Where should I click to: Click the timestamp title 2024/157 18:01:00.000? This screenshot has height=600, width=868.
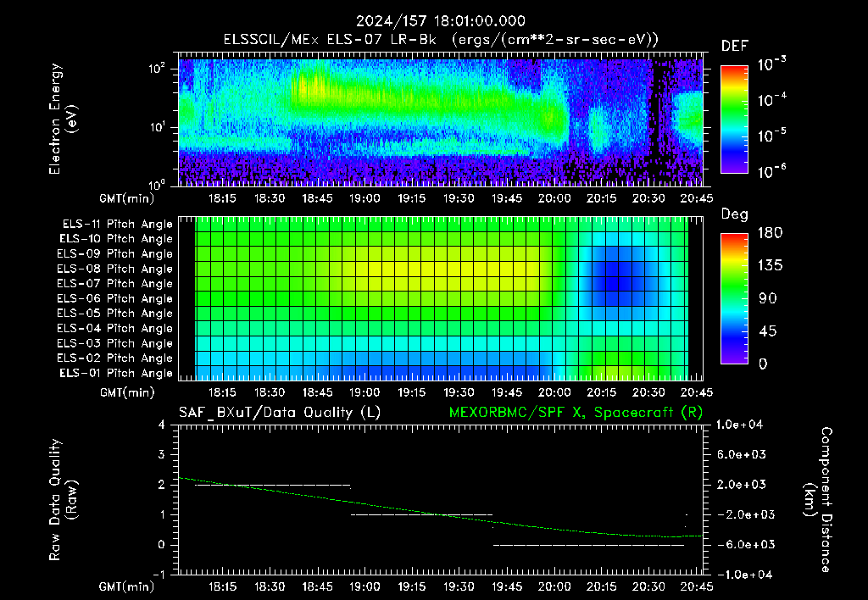click(x=440, y=21)
